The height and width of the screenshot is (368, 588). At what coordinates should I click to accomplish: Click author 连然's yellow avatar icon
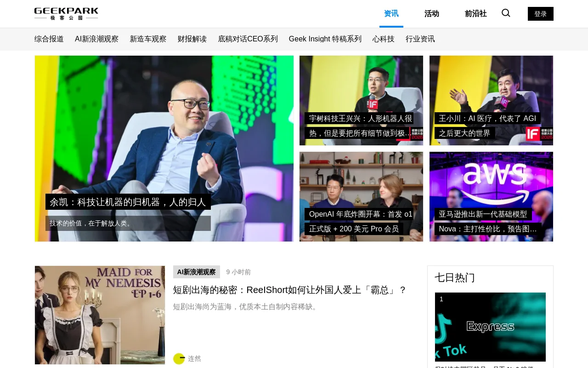point(178,358)
